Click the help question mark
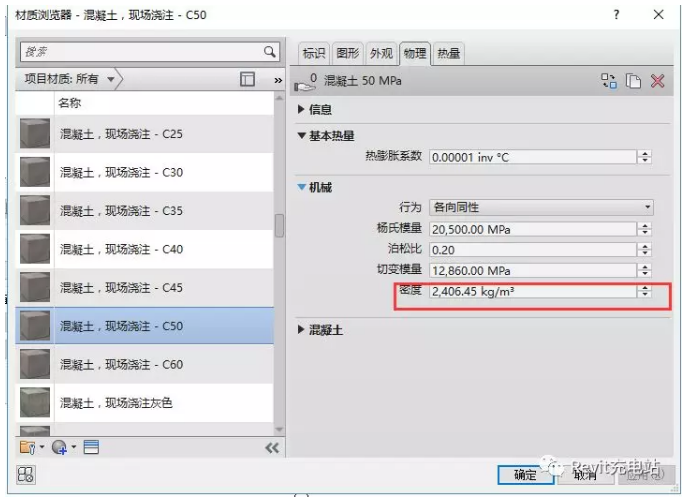Viewport: 684px width, 498px height. [616, 15]
